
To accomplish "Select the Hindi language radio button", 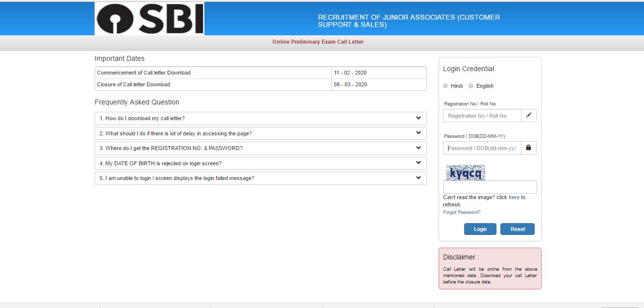I will click(446, 86).
